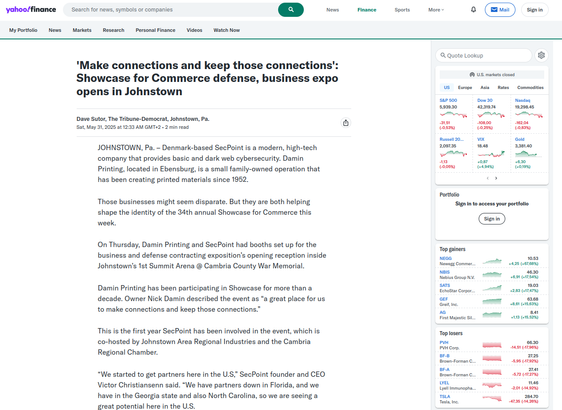Open BF-B ticker in Top losers
The image size is (562, 410).
(444, 356)
